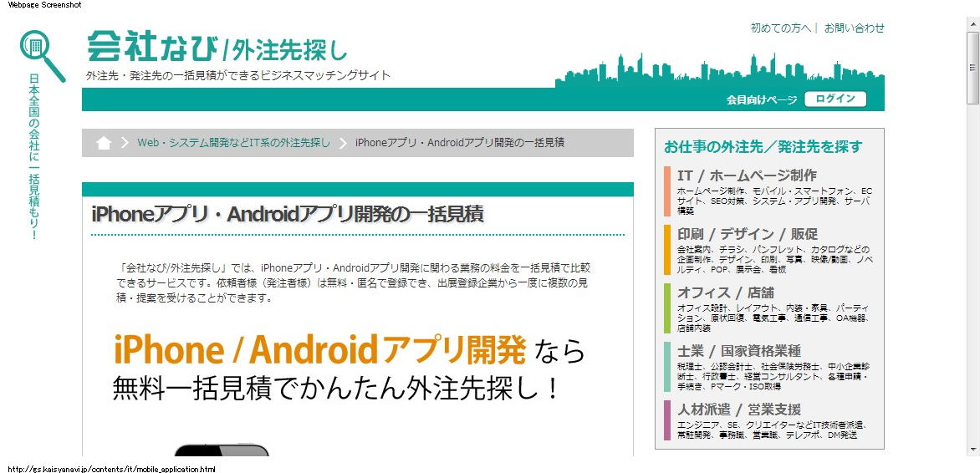Click breadcrumb text iPhoneアプリ・Androidアプリ開発の一括見積
Viewport: 980px width, 473px height.
[x=459, y=142]
